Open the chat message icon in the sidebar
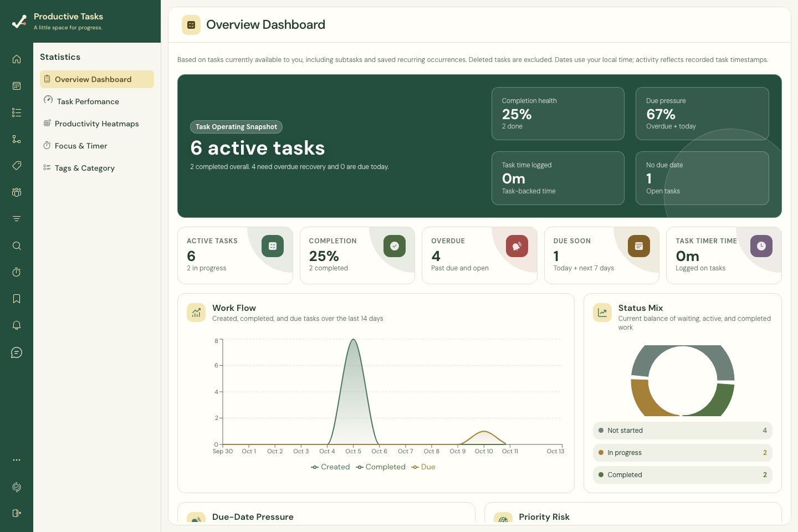Viewport: 798px width, 532px height. (17, 352)
